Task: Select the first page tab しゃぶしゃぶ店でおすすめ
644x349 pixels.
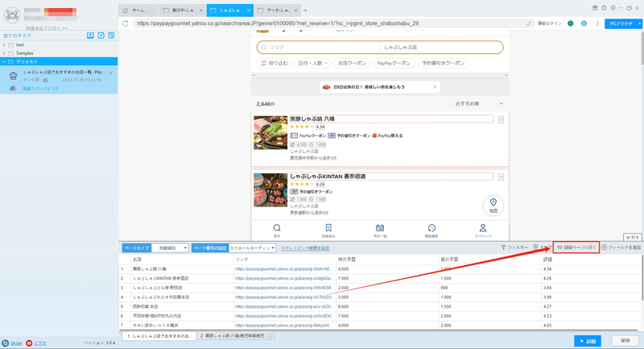Action: coord(159,336)
